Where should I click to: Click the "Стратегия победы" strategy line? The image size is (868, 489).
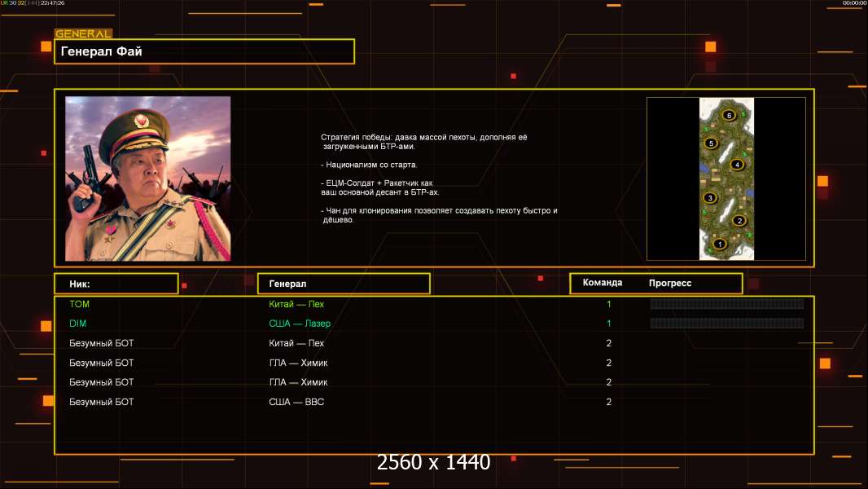pos(424,142)
